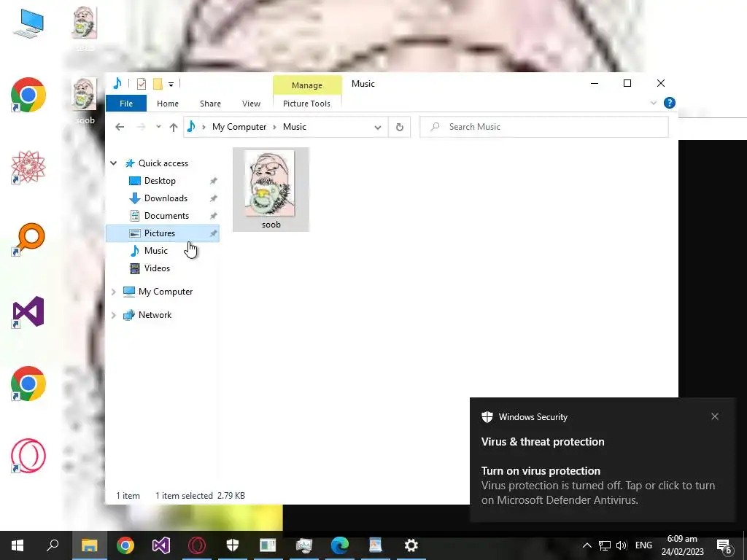Dismiss the Windows Security notification
This screenshot has width=747, height=560.
click(x=715, y=416)
